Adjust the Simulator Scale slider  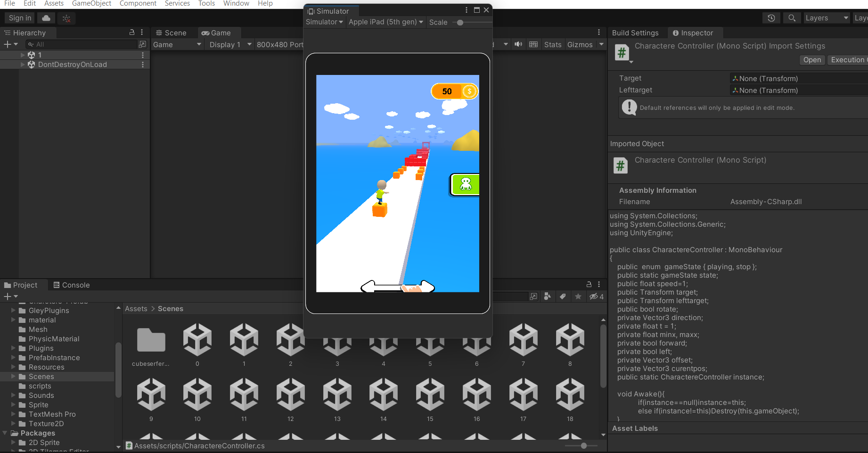coord(459,22)
